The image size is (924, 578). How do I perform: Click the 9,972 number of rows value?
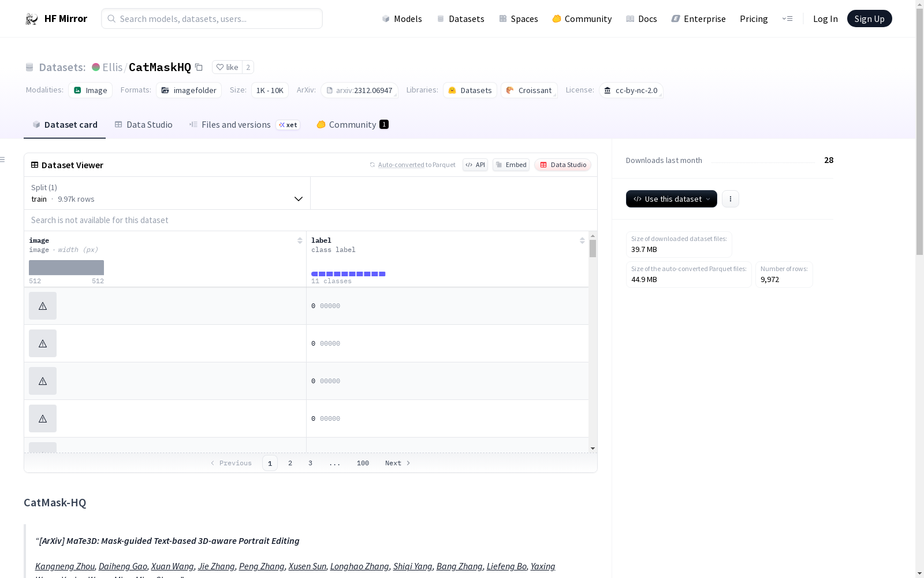click(x=770, y=280)
